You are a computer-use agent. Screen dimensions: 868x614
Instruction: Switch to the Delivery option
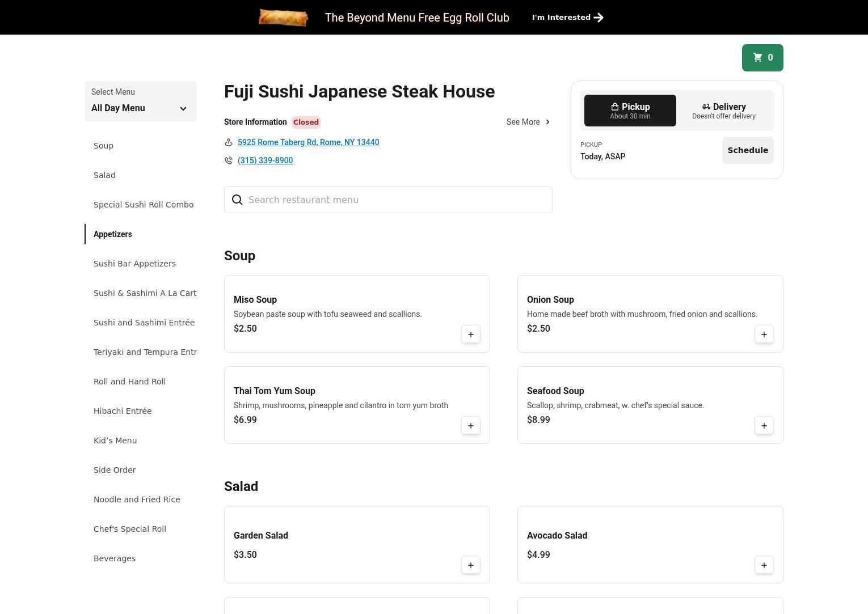[723, 111]
